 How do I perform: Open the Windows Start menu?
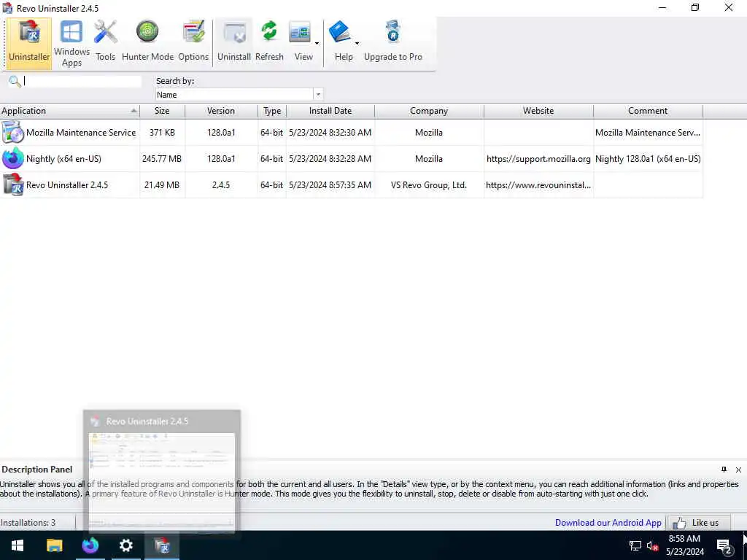[18, 545]
